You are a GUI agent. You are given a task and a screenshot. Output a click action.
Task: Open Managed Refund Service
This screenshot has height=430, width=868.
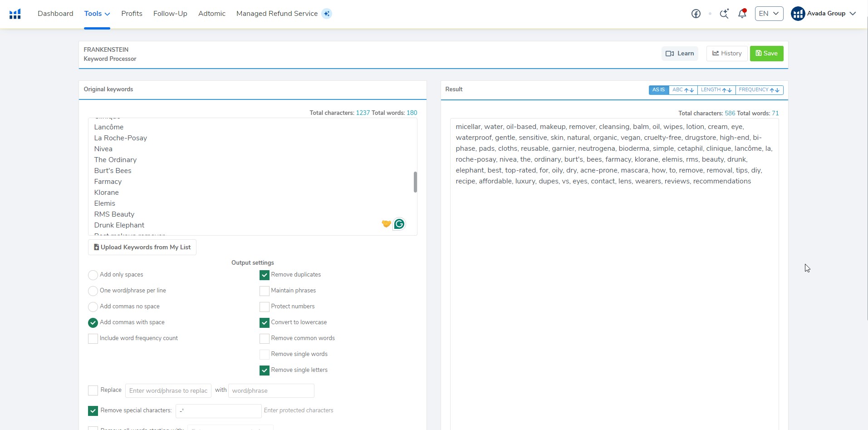pyautogui.click(x=277, y=14)
